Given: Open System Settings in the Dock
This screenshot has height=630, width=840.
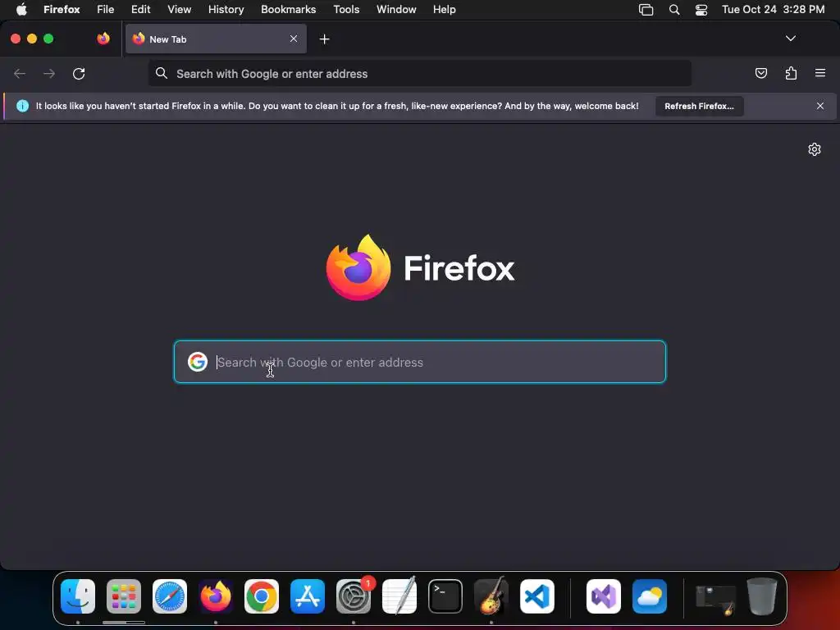Looking at the screenshot, I should click(x=354, y=596).
